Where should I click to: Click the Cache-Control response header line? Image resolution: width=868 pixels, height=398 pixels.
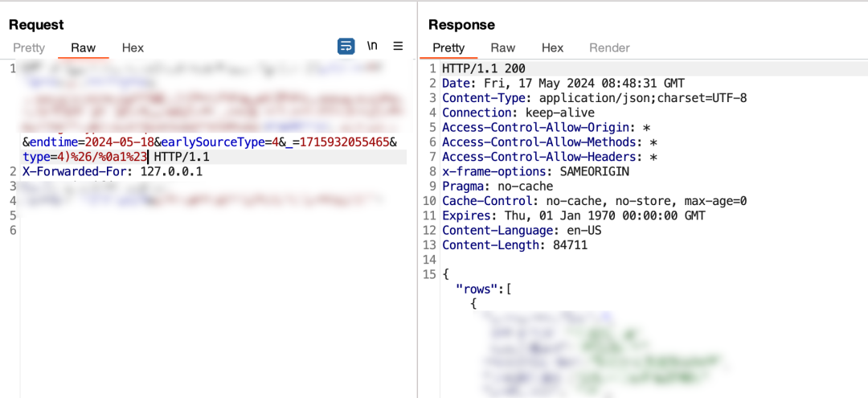[x=595, y=201]
